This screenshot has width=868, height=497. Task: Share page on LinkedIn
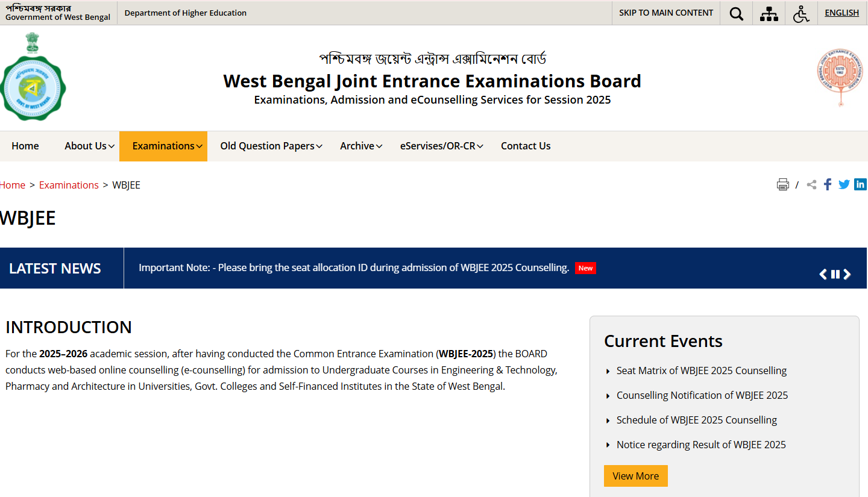coord(860,184)
